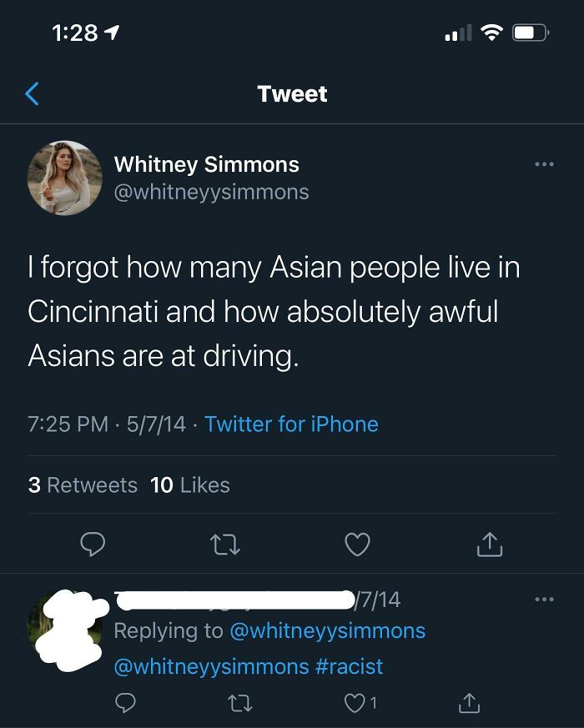Share the reply tweet via the share icon

click(472, 703)
